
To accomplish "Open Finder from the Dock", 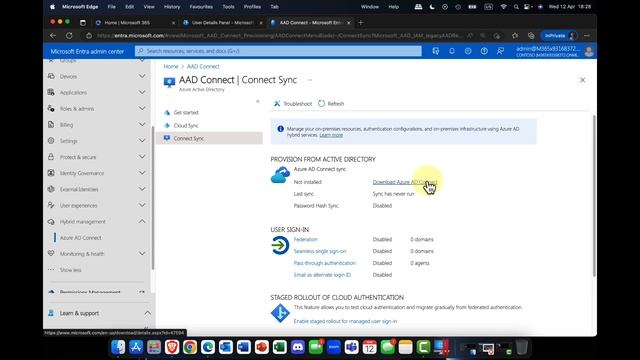I will 118,347.
